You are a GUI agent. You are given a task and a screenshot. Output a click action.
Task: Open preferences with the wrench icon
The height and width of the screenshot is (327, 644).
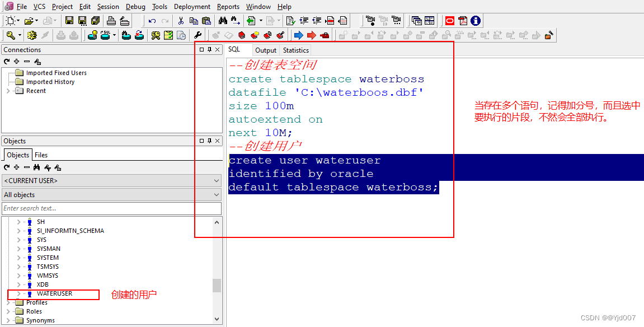(x=198, y=35)
